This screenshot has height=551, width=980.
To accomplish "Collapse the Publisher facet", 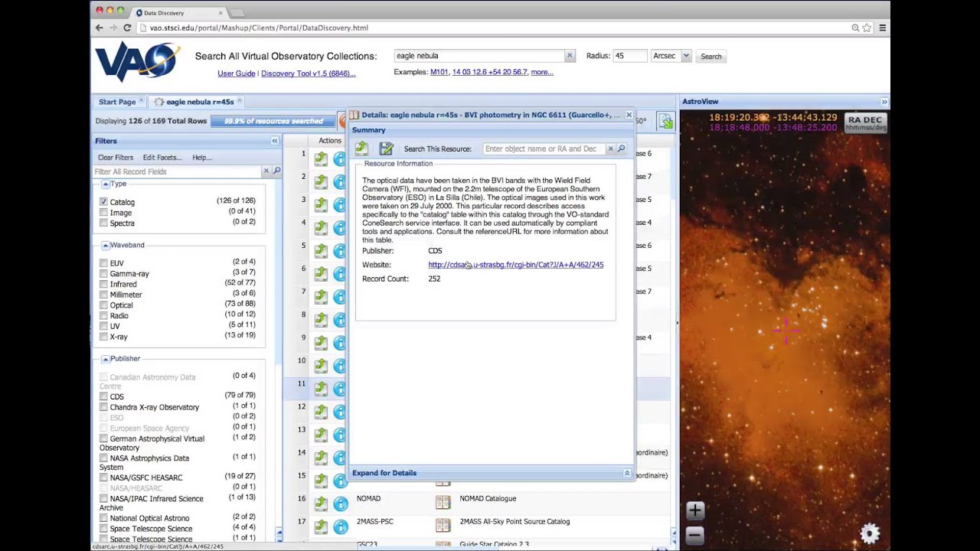I will tap(106, 359).
